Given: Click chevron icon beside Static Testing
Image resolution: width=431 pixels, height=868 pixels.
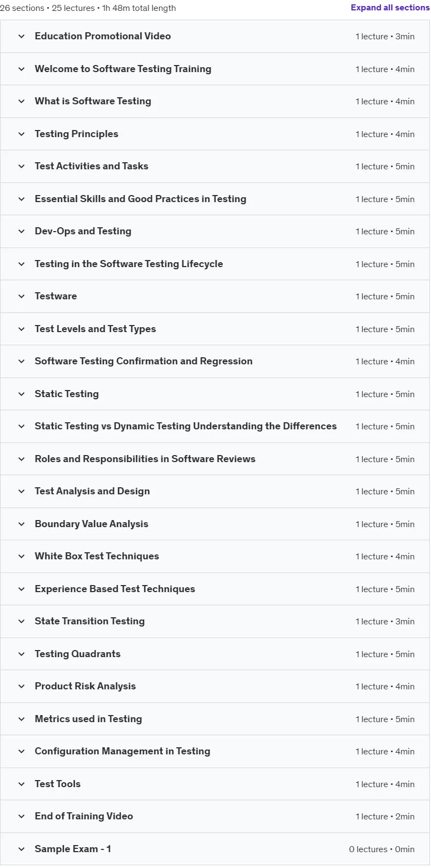Looking at the screenshot, I should coord(21,394).
